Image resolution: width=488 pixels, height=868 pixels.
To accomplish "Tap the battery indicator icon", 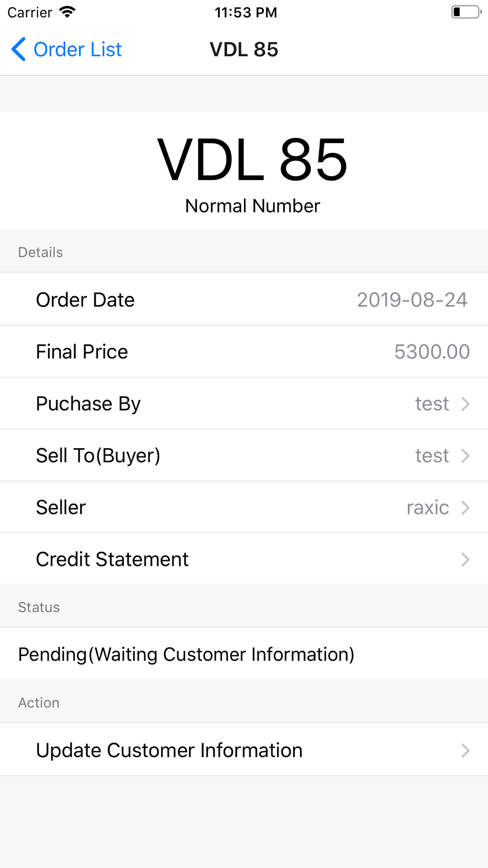I will (x=466, y=12).
